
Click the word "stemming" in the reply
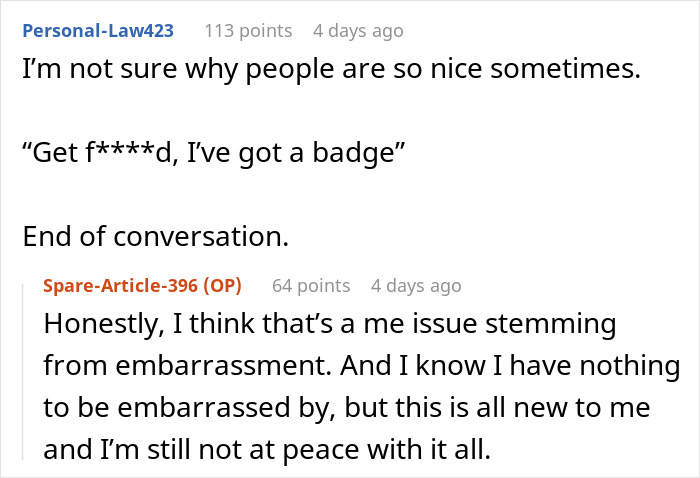(562, 325)
